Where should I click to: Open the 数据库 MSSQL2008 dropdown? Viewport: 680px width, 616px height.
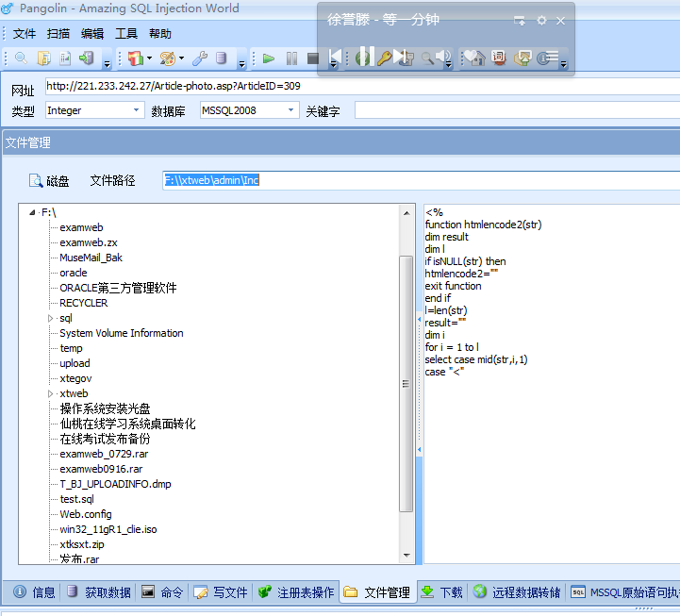point(290,110)
